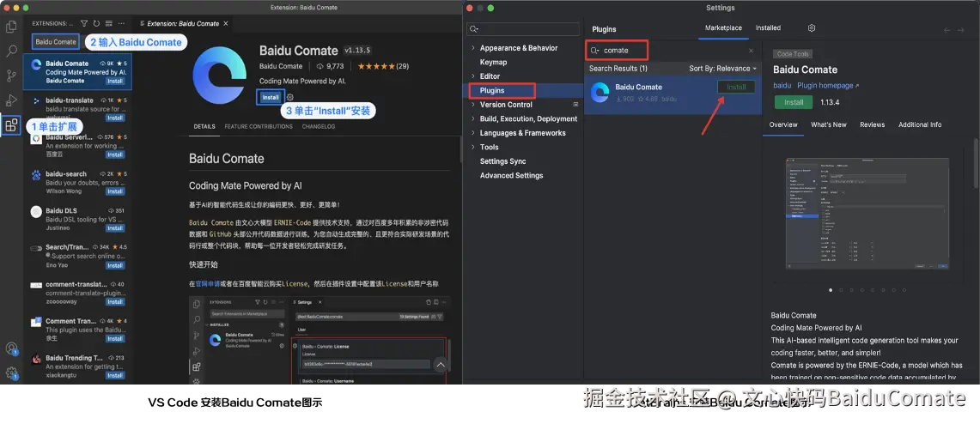The width and height of the screenshot is (980, 424).
Task: Open the CHANGELOG tab
Action: point(318,126)
